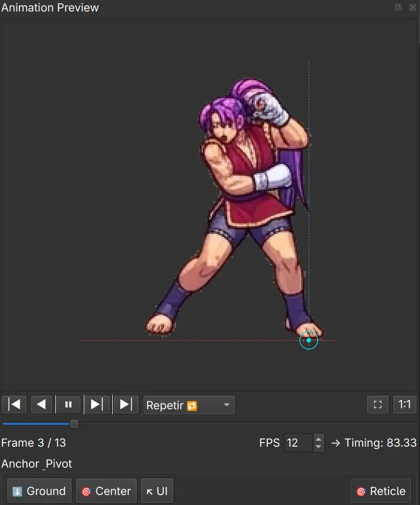420x505 pixels.
Task: Open the Repetir loop mode dropdown
Action: coord(189,405)
